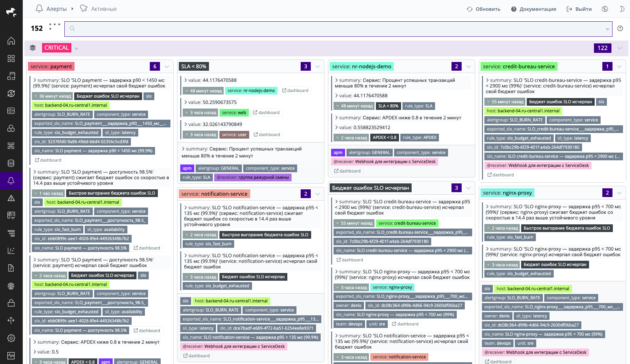Open the Документация link
The width and height of the screenshot is (630, 364).
tap(533, 9)
